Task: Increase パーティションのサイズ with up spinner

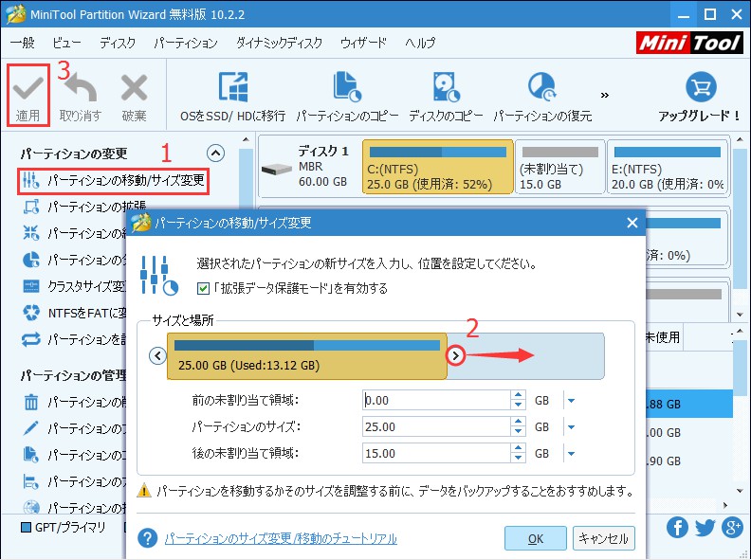Action: point(518,422)
